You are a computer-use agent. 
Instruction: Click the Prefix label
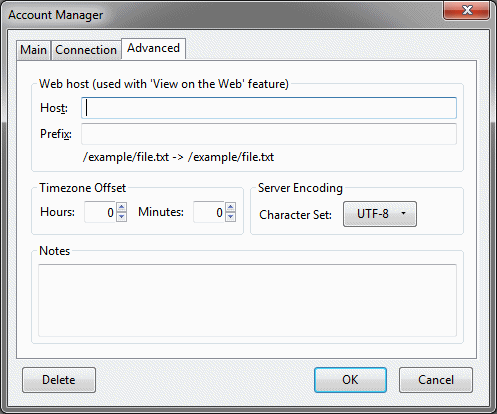coord(56,134)
